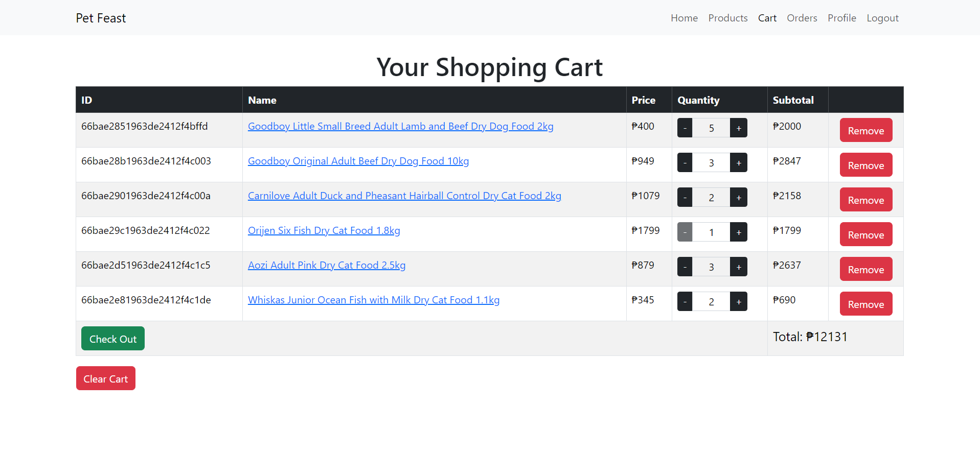Image resolution: width=980 pixels, height=453 pixels.
Task: Proceed with the Check Out button
Action: [x=113, y=339]
